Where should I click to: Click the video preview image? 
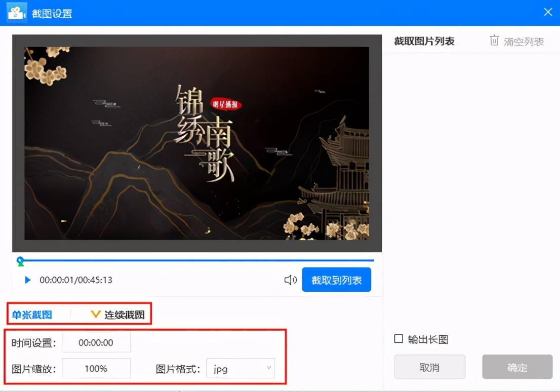[x=197, y=143]
